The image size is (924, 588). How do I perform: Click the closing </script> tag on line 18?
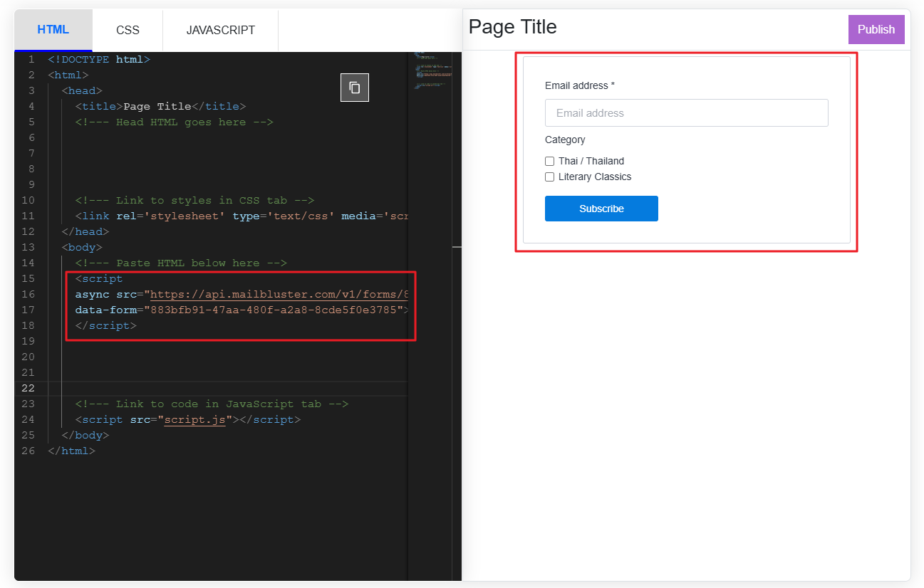[x=105, y=325]
